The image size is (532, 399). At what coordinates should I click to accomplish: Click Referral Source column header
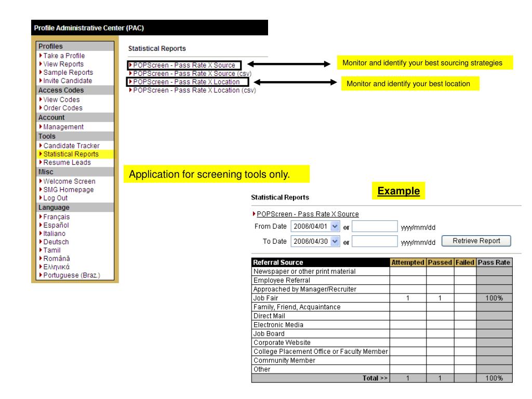click(321, 262)
